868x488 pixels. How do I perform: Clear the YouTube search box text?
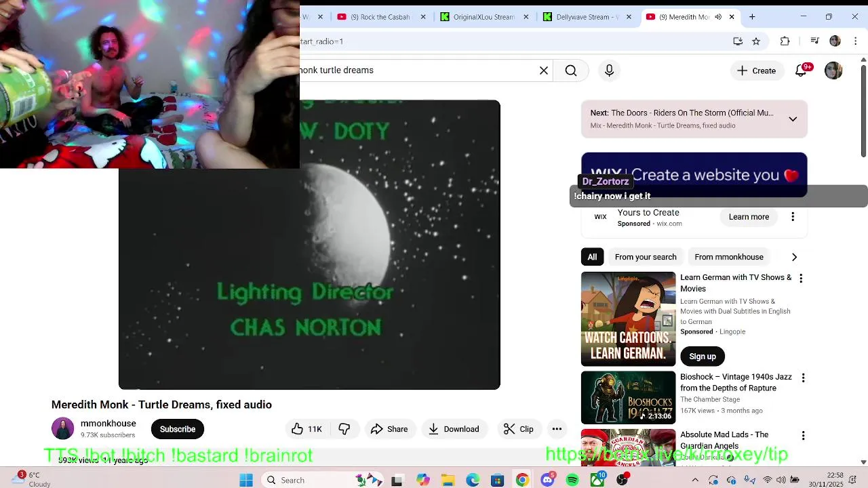click(544, 70)
